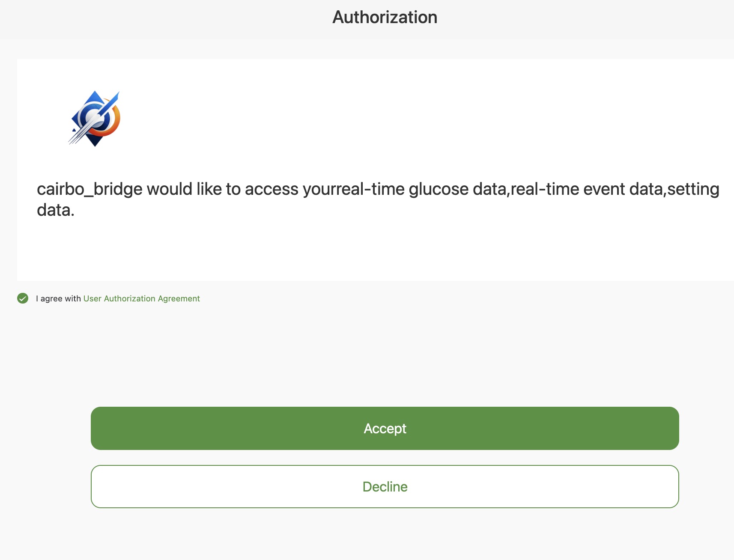This screenshot has height=560, width=734.
Task: Uncheck the User Authorization Agreement checkbox
Action: click(23, 298)
